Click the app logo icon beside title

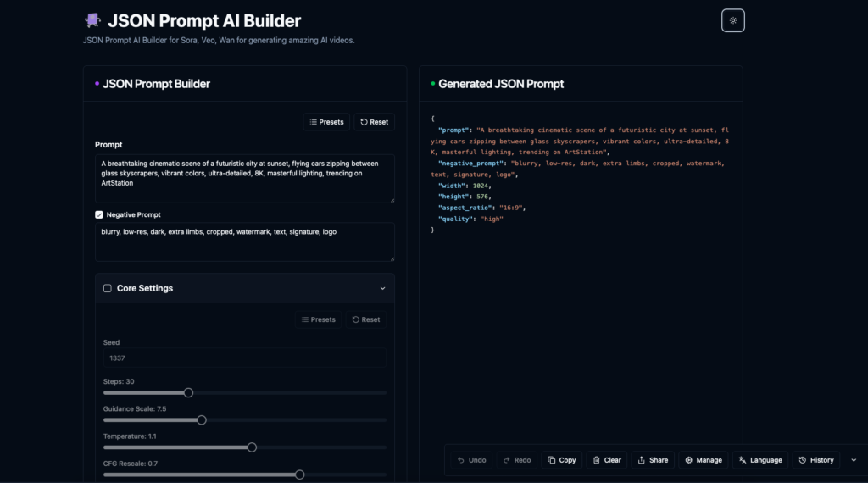(x=92, y=20)
